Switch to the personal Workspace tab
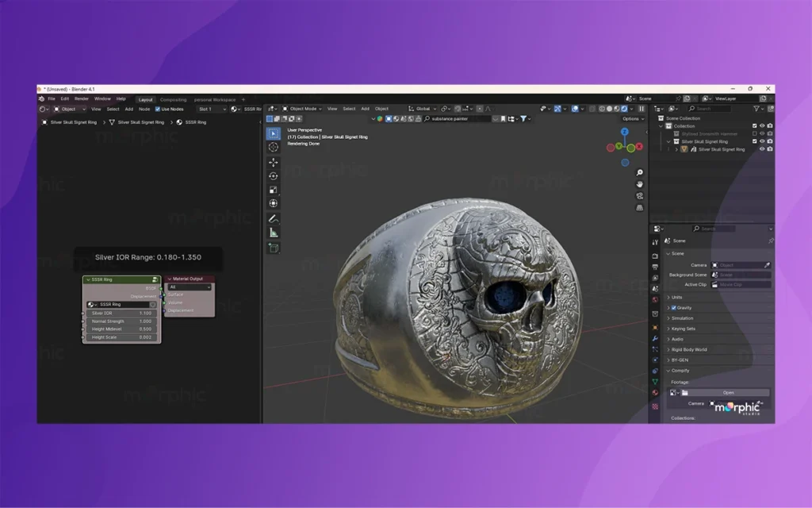This screenshot has height=508, width=812. pyautogui.click(x=215, y=99)
